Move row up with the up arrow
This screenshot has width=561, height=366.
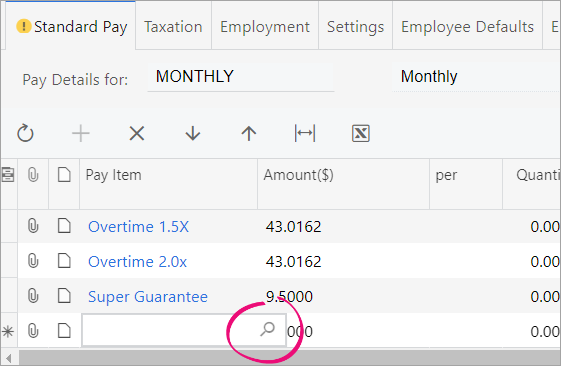click(x=249, y=133)
